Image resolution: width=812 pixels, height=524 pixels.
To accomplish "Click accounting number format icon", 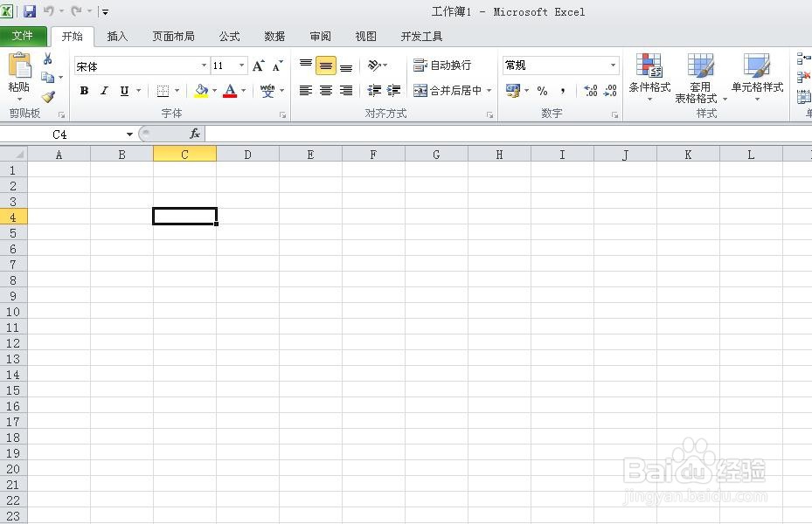I will point(513,91).
